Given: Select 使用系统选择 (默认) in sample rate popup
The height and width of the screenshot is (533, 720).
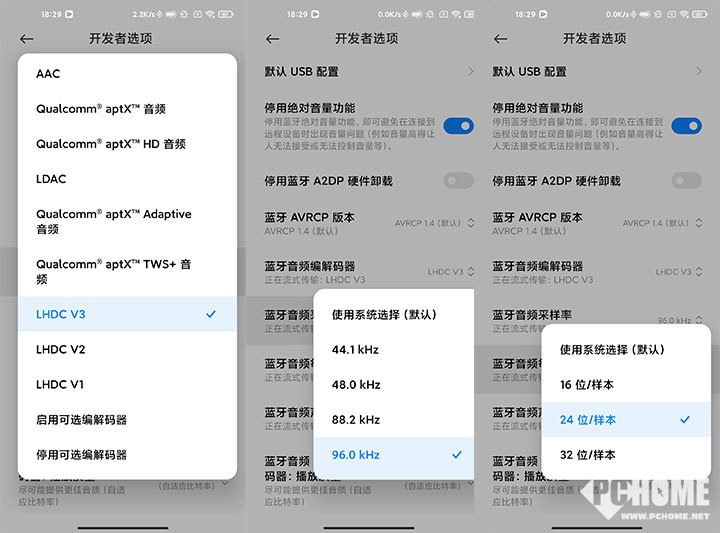Looking at the screenshot, I should (394, 314).
